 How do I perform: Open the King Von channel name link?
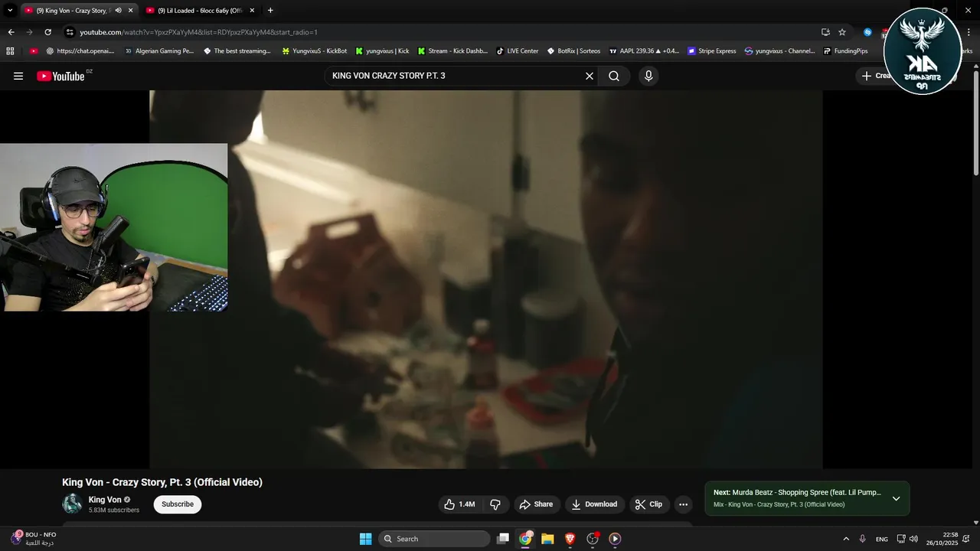point(105,500)
